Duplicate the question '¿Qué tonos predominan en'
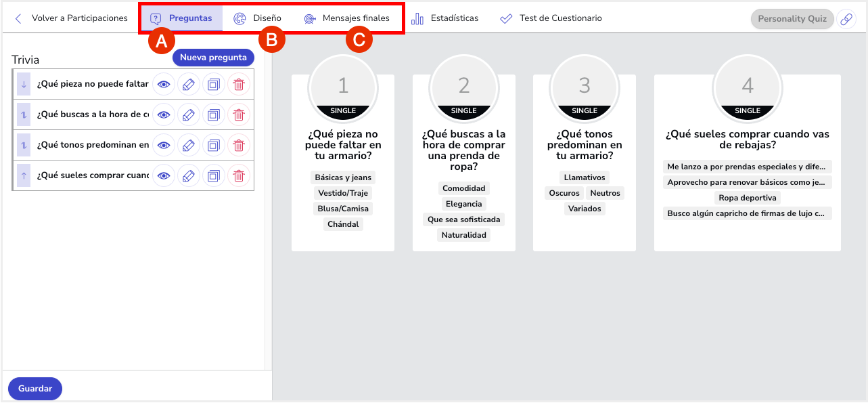This screenshot has width=868, height=403. point(214,145)
